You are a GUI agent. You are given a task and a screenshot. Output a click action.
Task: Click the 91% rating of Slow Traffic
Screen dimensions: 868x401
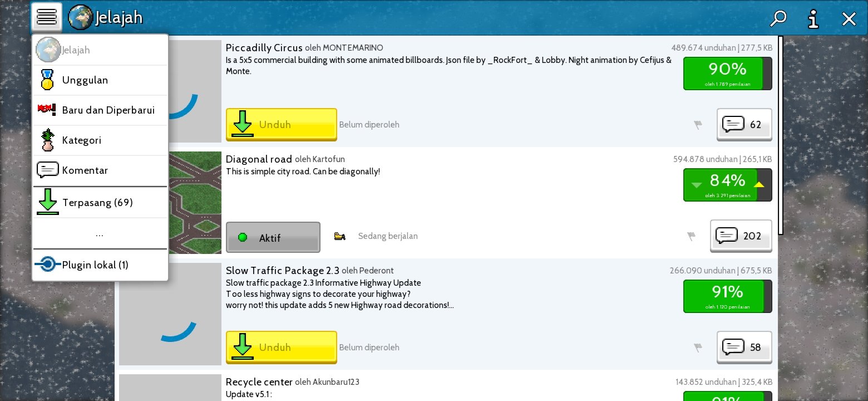tap(728, 296)
